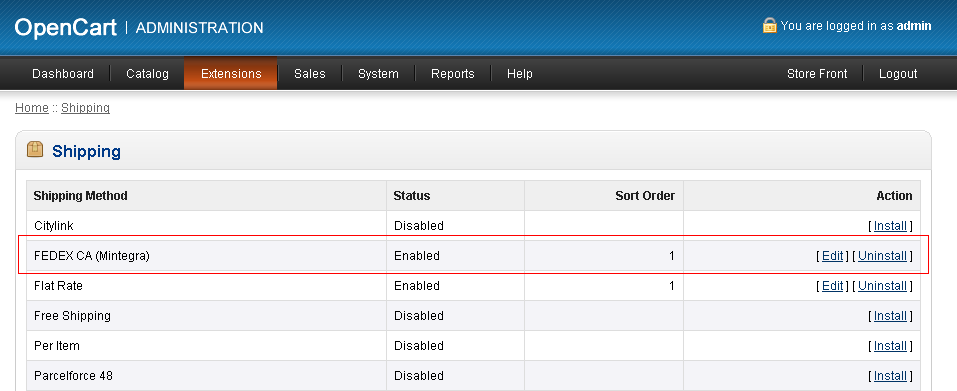The width and height of the screenshot is (957, 391).
Task: Click the Shipping panel heading text
Action: tap(87, 151)
